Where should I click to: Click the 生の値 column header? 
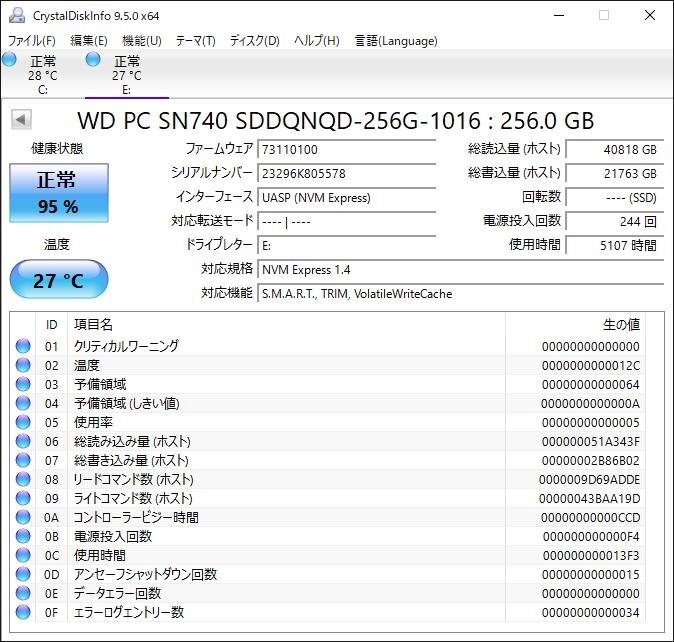coord(620,325)
